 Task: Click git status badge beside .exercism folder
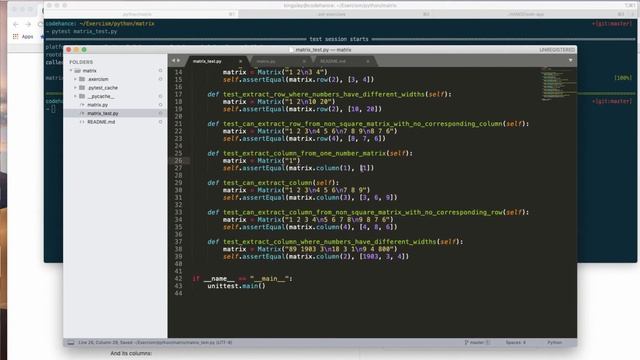(x=160, y=79)
